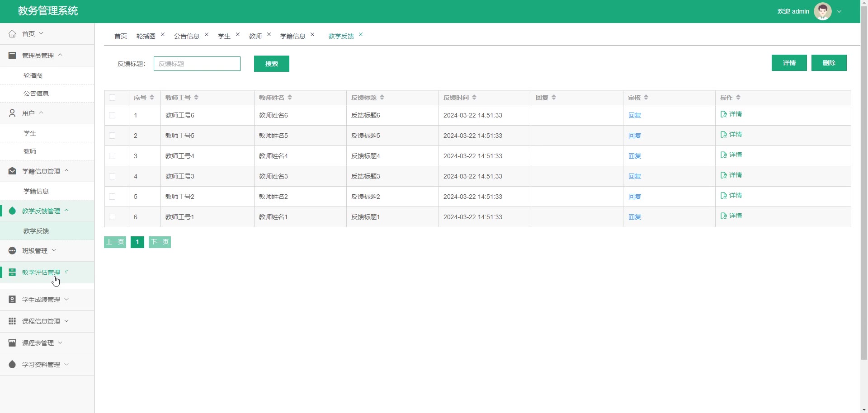The width and height of the screenshot is (868, 413).
Task: Open the dropdown arrow next to admin avatar
Action: point(839,12)
